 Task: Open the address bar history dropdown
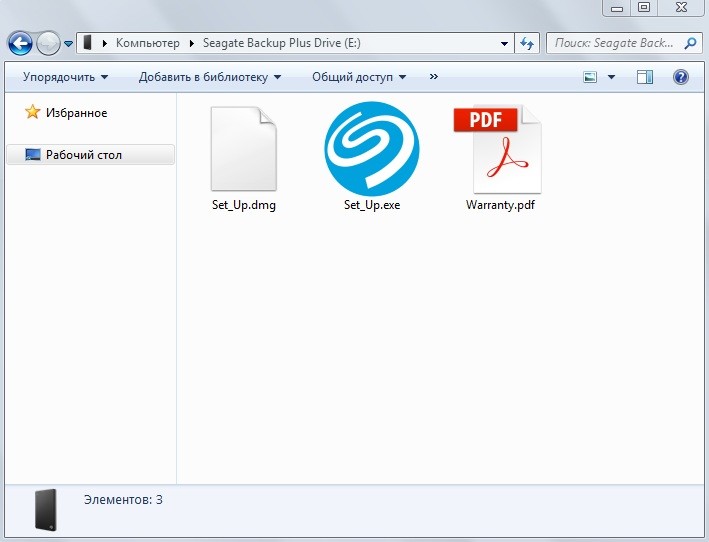click(x=504, y=43)
